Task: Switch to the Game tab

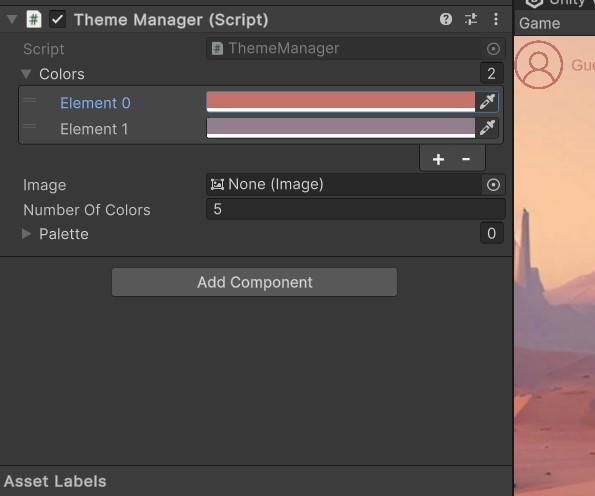Action: [x=540, y=24]
